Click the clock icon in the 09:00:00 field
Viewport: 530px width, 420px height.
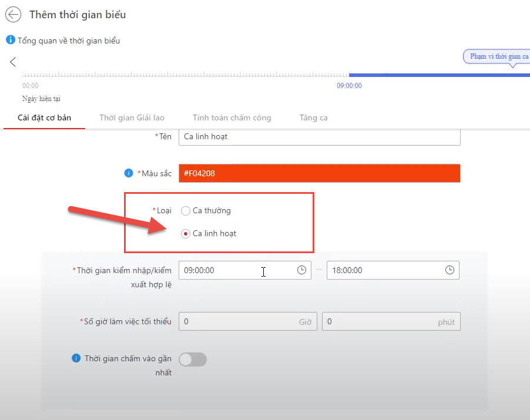point(301,270)
